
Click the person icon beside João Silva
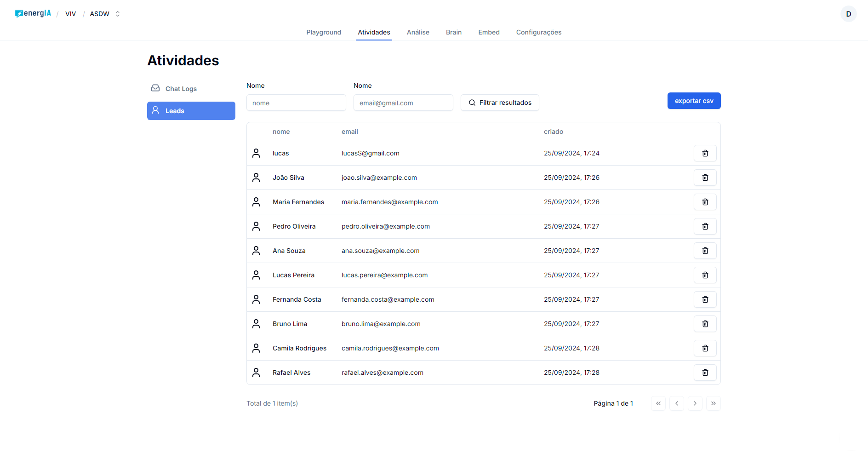point(256,178)
